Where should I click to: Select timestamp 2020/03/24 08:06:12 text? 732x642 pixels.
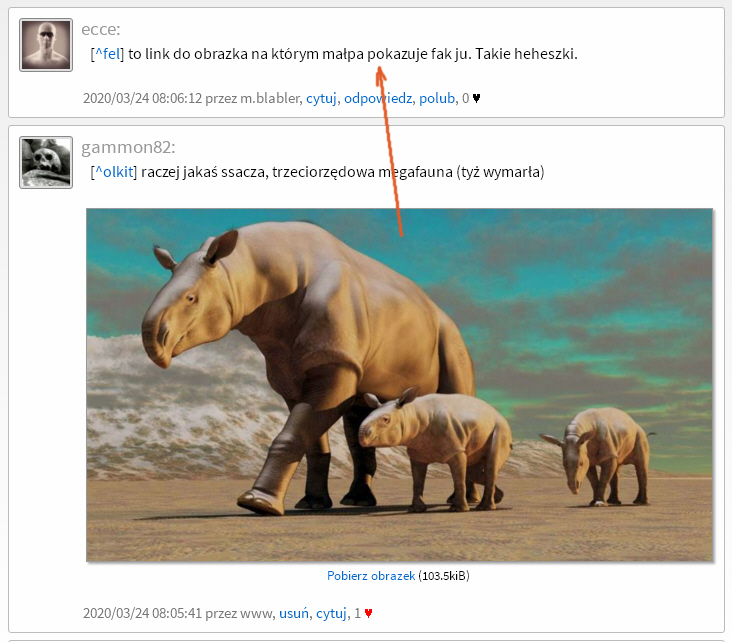point(142,98)
